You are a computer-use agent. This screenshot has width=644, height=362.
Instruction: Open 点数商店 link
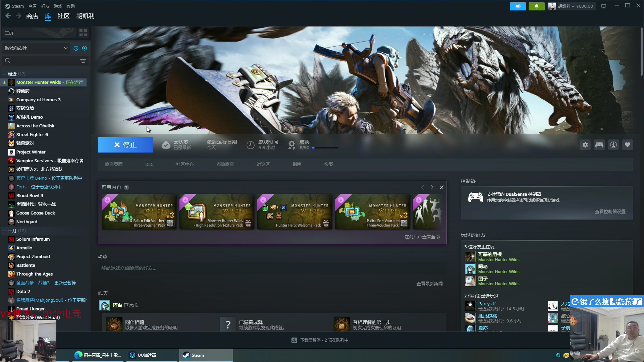(x=225, y=164)
